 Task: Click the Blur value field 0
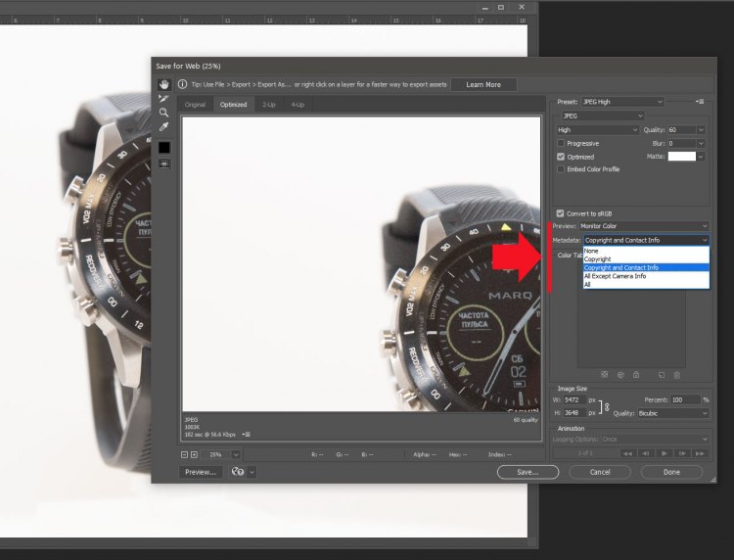click(x=682, y=143)
